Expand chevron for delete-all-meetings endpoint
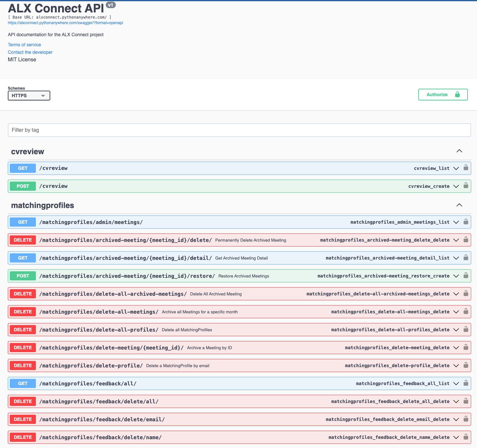The width and height of the screenshot is (477, 448). coord(456,312)
